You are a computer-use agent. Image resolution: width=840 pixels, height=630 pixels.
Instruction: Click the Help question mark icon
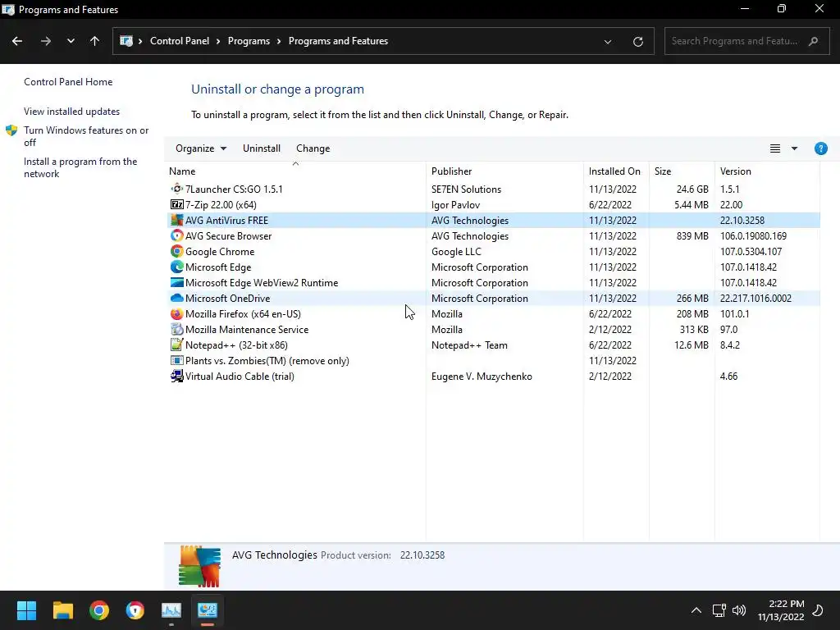(x=820, y=148)
